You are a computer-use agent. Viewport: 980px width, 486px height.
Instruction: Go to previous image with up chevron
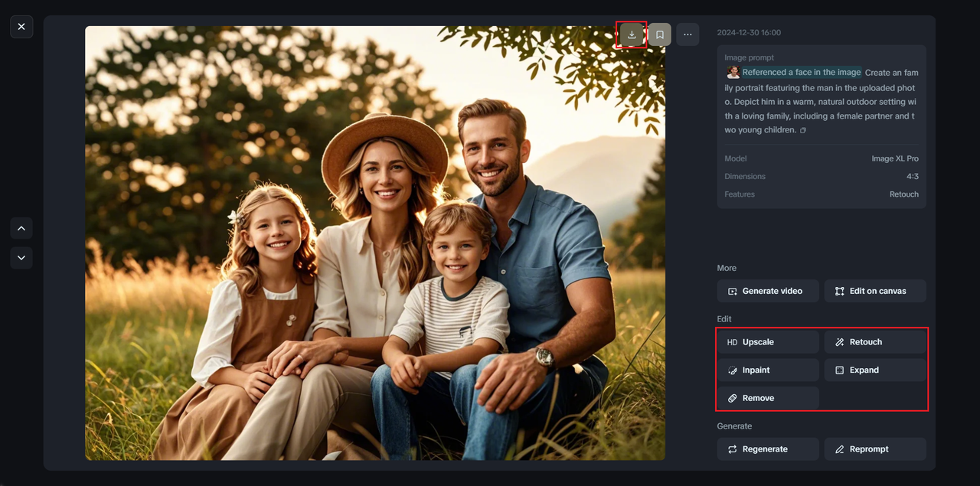tap(21, 228)
